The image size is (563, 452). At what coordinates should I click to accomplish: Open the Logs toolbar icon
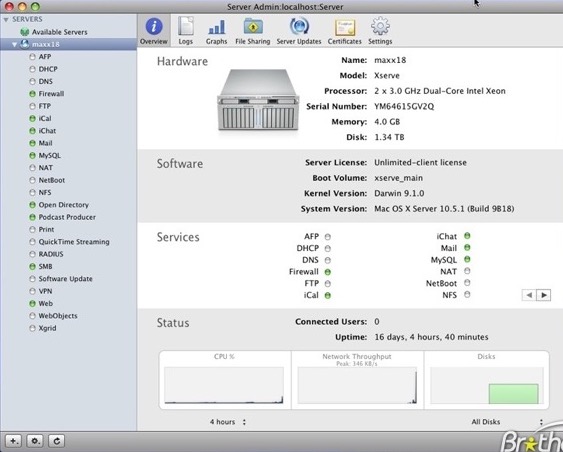point(186,31)
